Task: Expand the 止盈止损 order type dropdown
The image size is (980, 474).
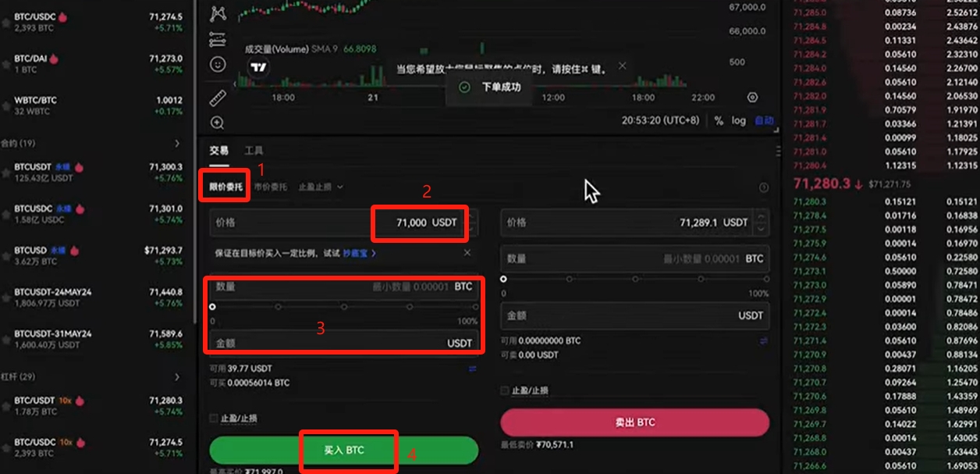Action: pos(321,187)
